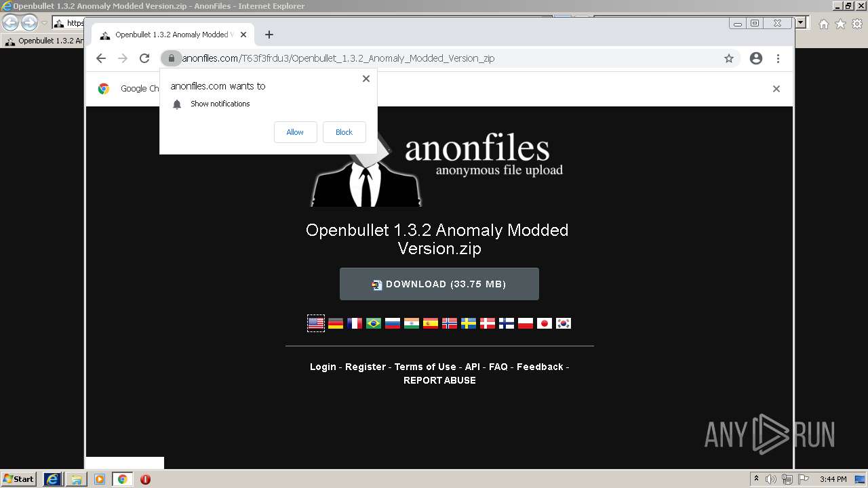Switch language with the German flag
Viewport: 868px width, 488px height.
pyautogui.click(x=335, y=323)
